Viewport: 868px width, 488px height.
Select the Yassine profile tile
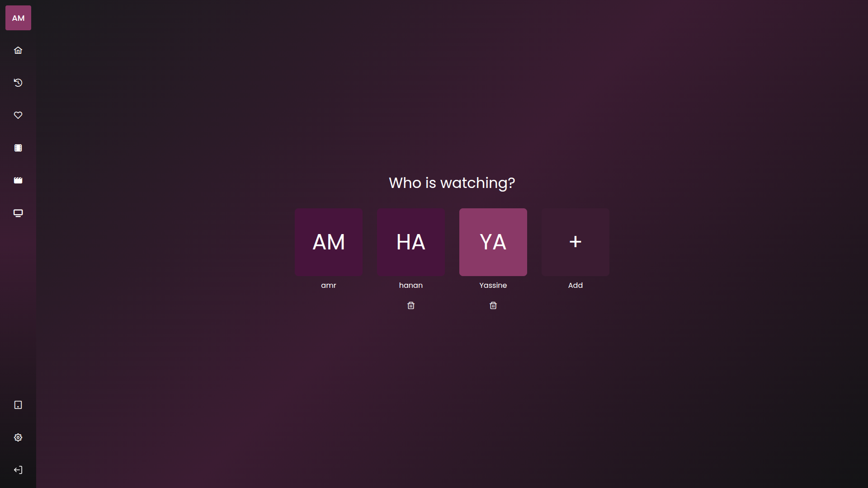pyautogui.click(x=493, y=242)
